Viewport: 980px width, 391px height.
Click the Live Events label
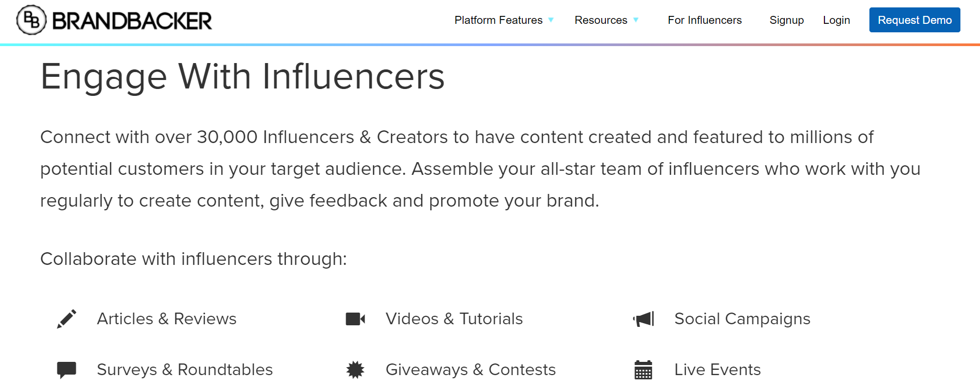pos(717,369)
